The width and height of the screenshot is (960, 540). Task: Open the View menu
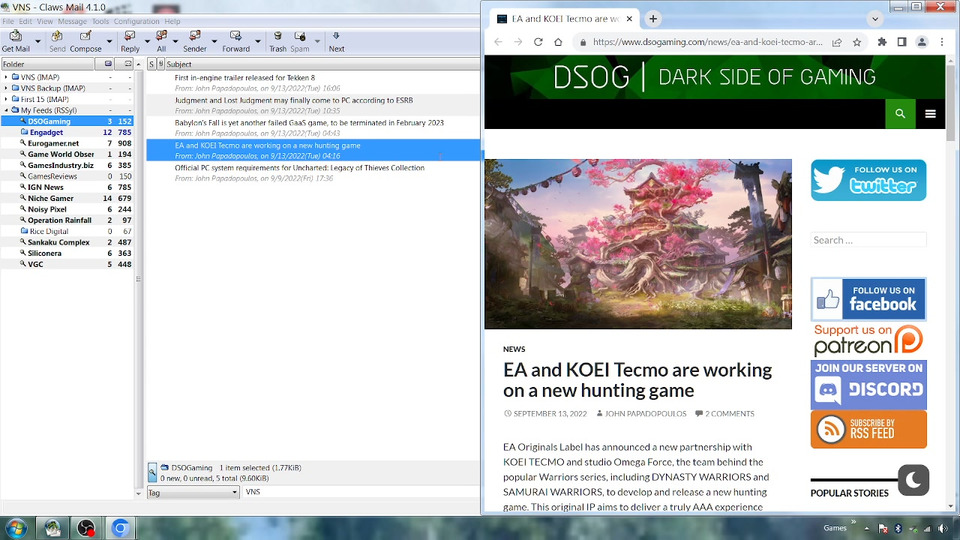[x=45, y=21]
